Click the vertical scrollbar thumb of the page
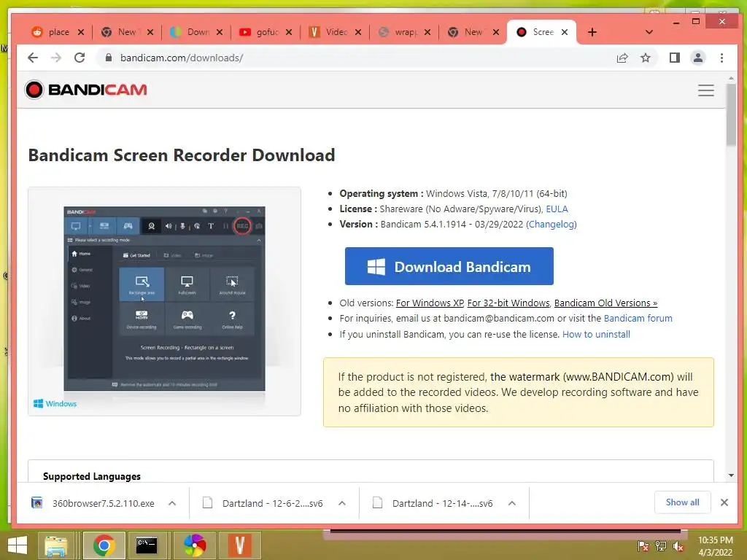This screenshot has height=560, width=747. 731,114
